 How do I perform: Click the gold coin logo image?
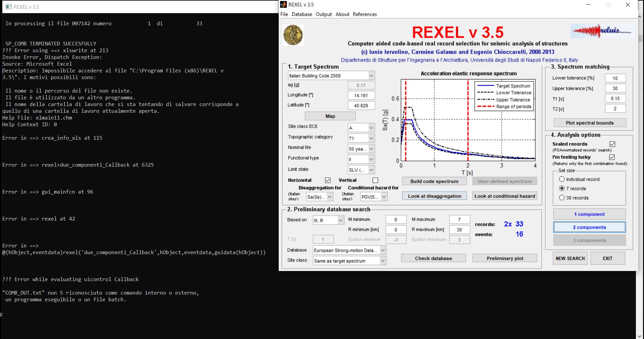pyautogui.click(x=293, y=35)
